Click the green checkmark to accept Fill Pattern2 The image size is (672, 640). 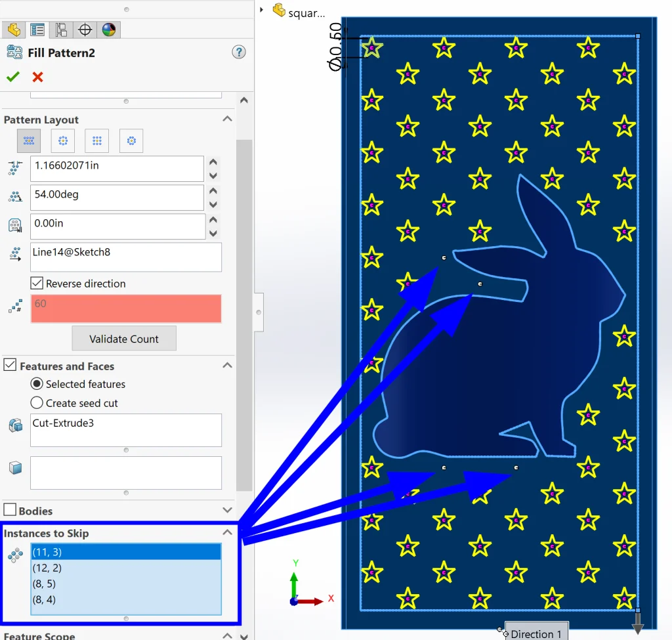pos(13,77)
